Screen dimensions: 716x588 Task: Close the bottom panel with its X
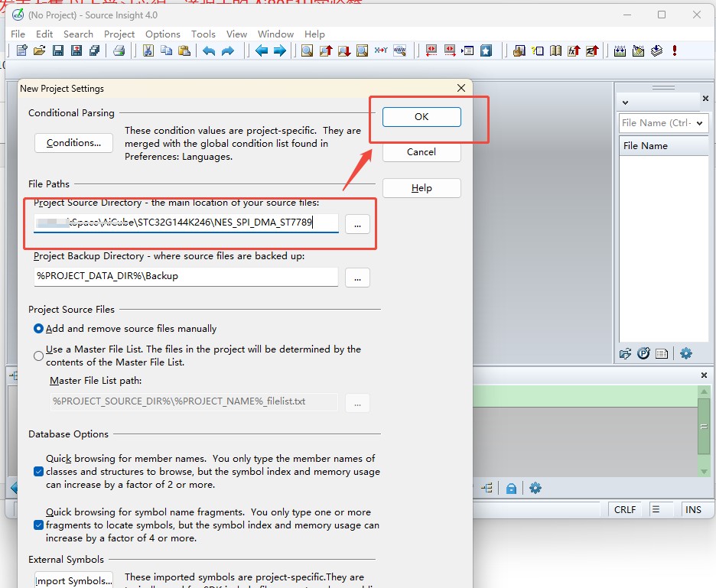point(704,375)
